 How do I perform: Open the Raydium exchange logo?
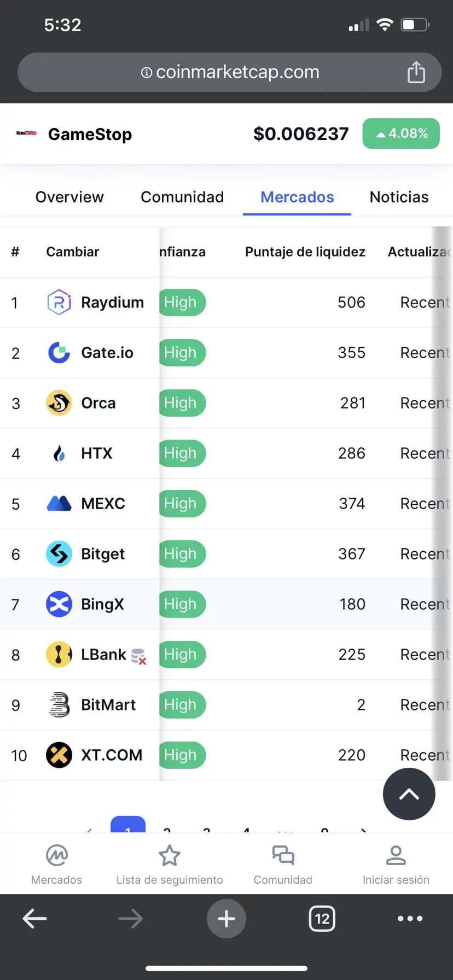[59, 302]
